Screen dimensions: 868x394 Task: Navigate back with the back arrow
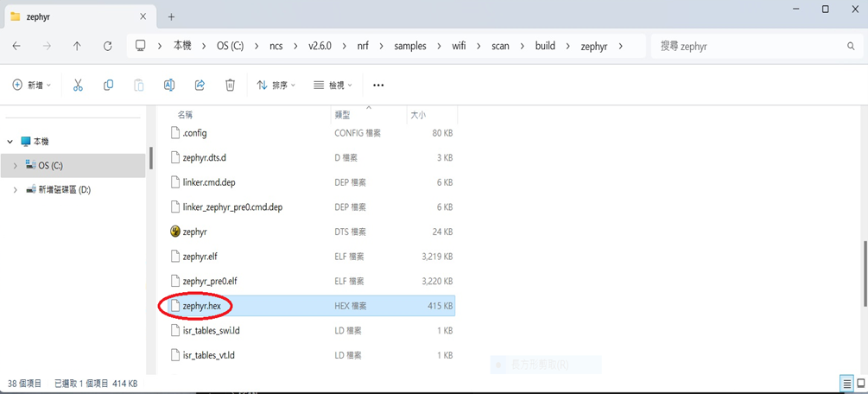[x=16, y=46]
